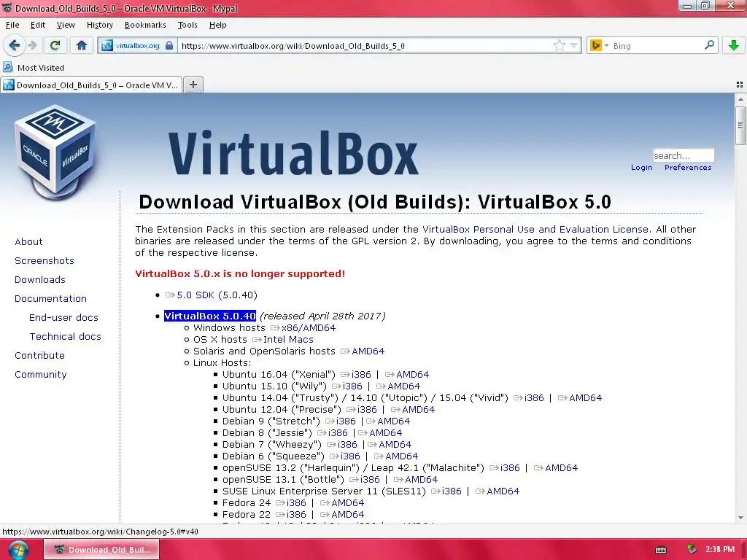Go back with the browser back arrow
Image resolution: width=747 pixels, height=560 pixels.
point(15,46)
